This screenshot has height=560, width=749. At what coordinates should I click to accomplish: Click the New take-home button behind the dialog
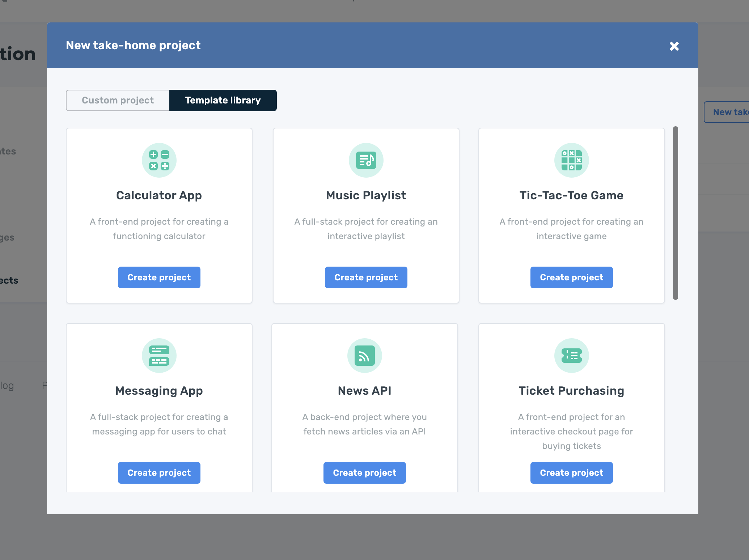click(x=727, y=112)
